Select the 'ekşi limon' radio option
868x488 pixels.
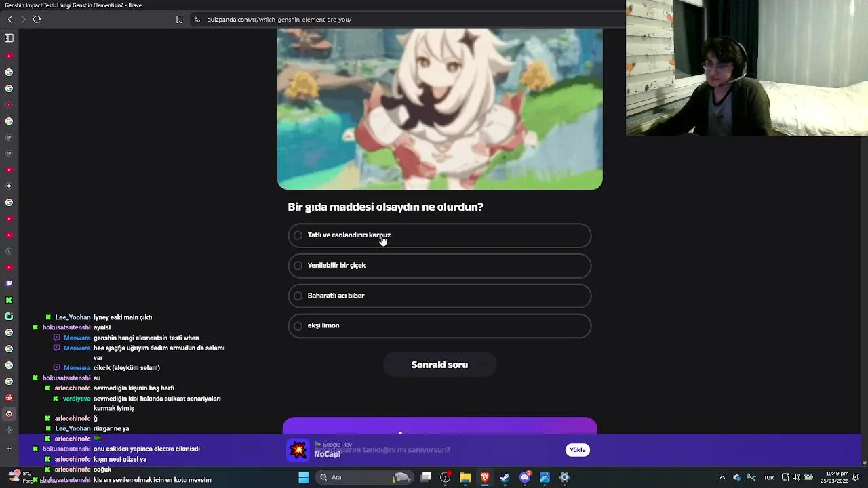click(x=439, y=326)
